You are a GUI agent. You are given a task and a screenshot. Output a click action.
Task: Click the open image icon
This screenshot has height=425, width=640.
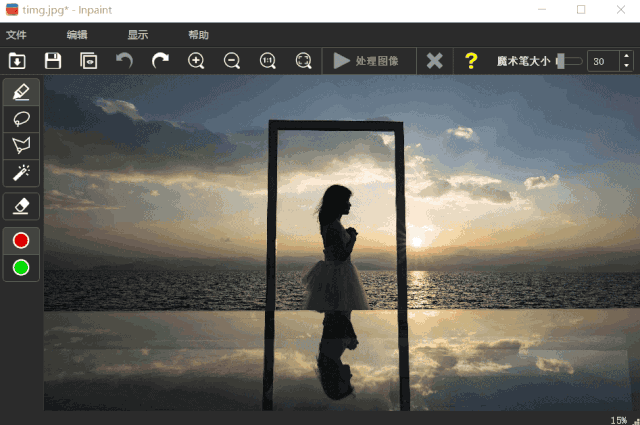tap(17, 61)
